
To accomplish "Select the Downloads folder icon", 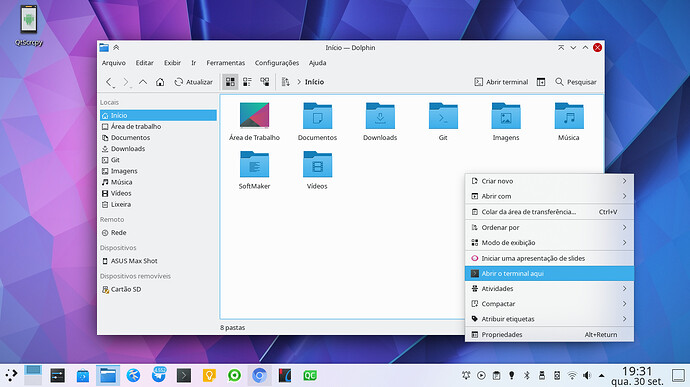I will 380,115.
